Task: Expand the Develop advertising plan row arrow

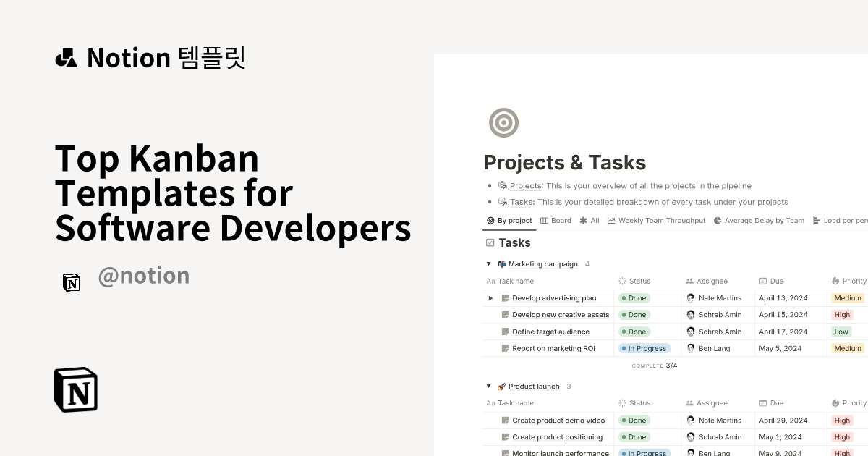Action: (x=490, y=297)
